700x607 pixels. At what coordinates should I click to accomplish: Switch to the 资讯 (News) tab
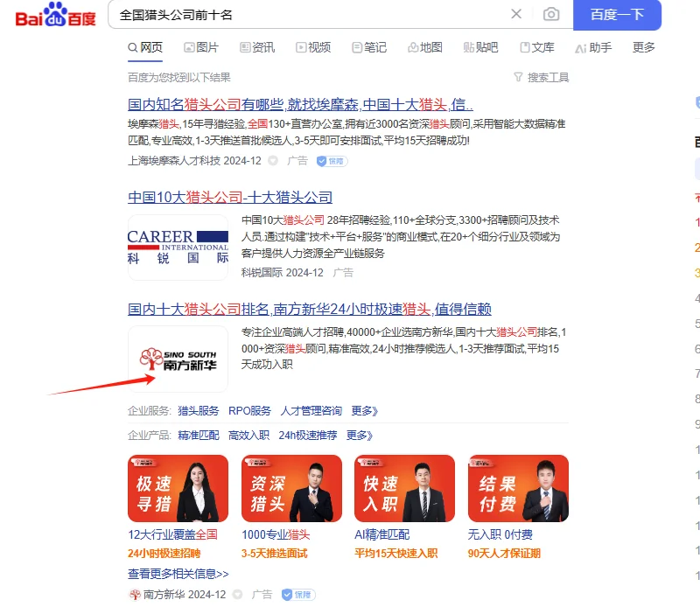[255, 48]
